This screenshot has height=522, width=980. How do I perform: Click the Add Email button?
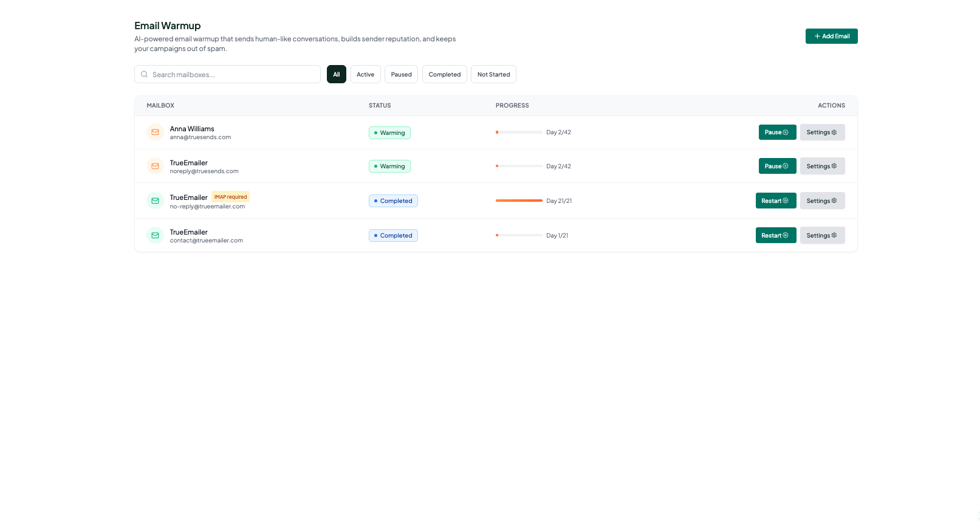click(831, 36)
